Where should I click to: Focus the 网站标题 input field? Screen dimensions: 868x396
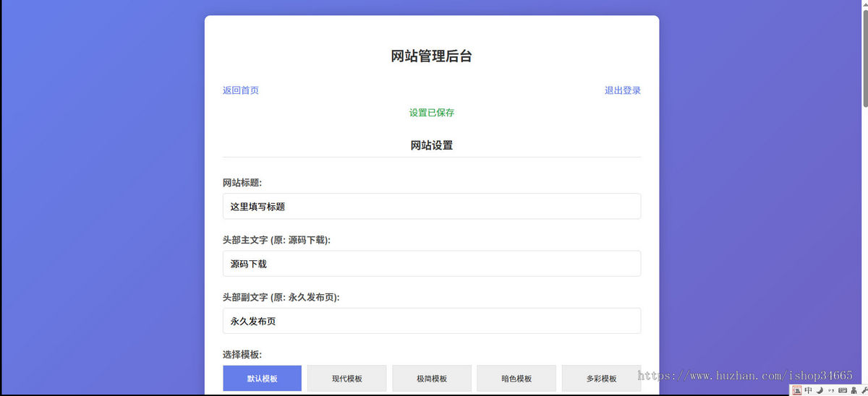tap(432, 206)
